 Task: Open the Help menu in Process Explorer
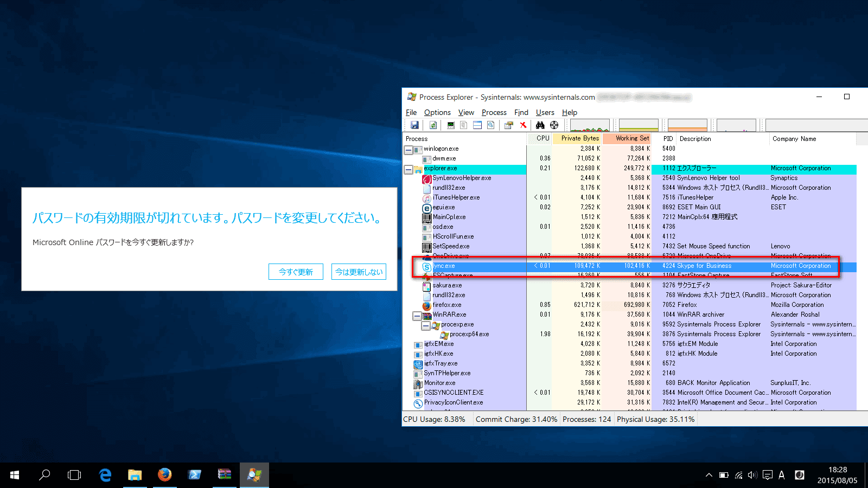click(x=570, y=112)
